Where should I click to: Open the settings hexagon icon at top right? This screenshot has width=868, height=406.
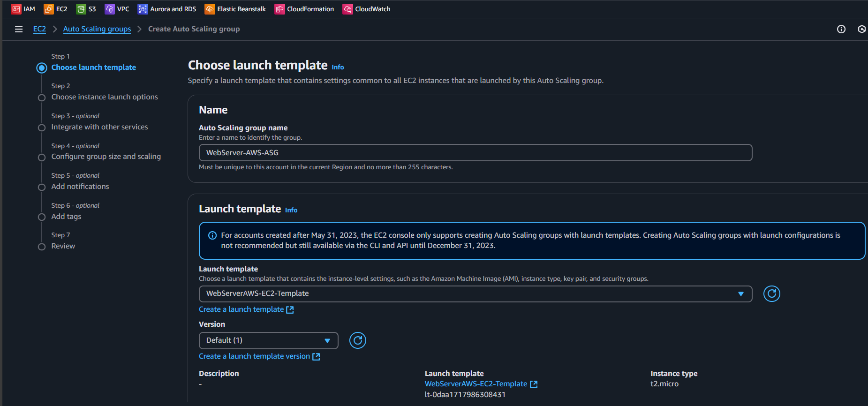(x=862, y=29)
